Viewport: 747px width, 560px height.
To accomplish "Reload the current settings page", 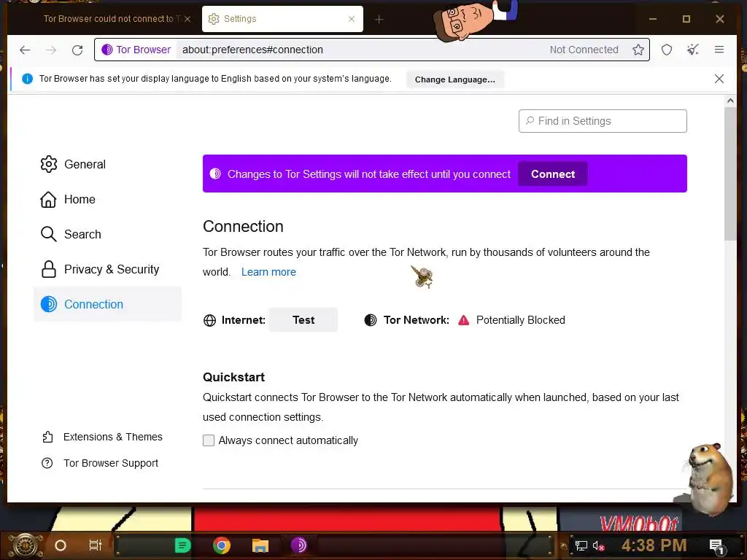I will coord(77,50).
